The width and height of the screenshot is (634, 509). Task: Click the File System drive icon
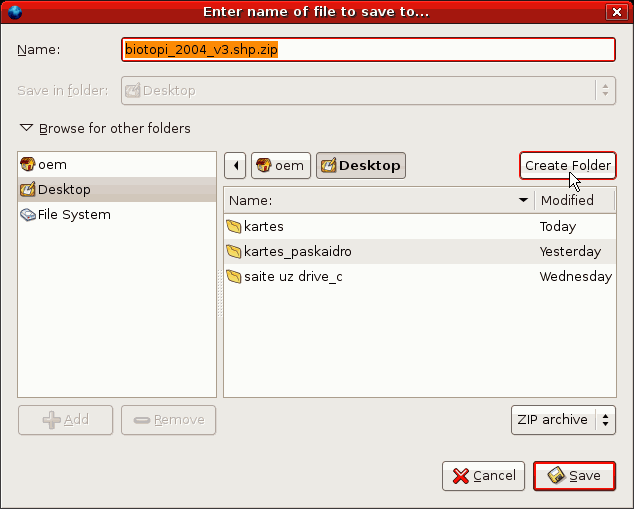[28, 214]
